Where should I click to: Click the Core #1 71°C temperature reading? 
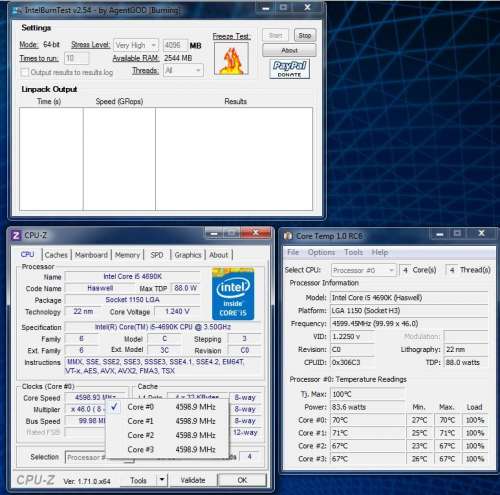point(367,433)
